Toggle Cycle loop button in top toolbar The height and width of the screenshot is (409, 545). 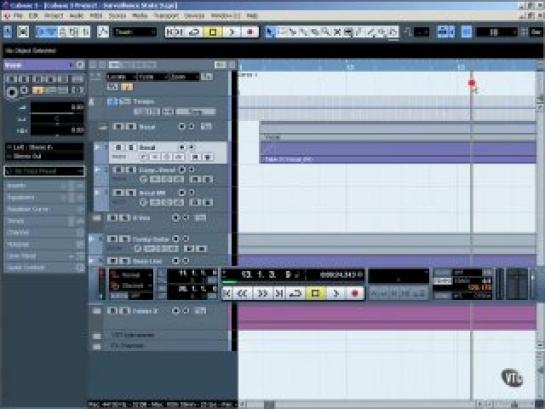tap(195, 32)
